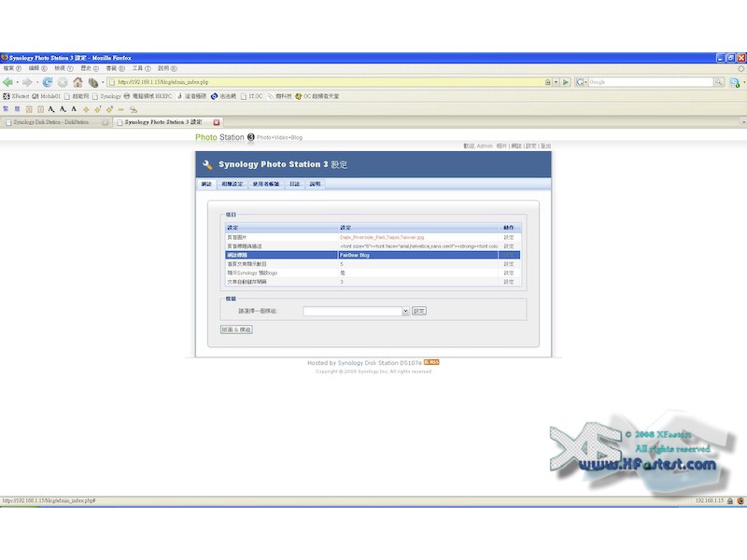Click the 顯示Synology 預設logo row label
Screen dimensions: 747x560
click(x=252, y=273)
